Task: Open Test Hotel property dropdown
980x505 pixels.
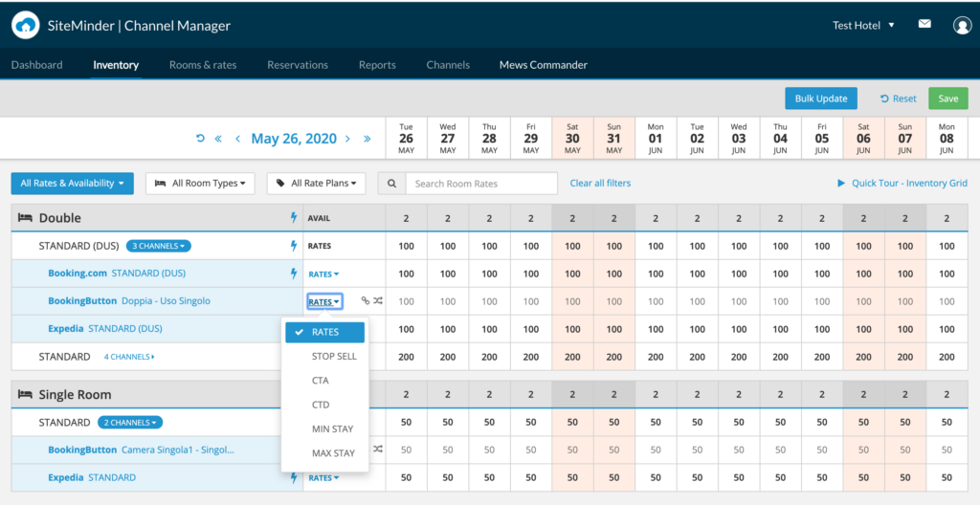Action: 863,25
